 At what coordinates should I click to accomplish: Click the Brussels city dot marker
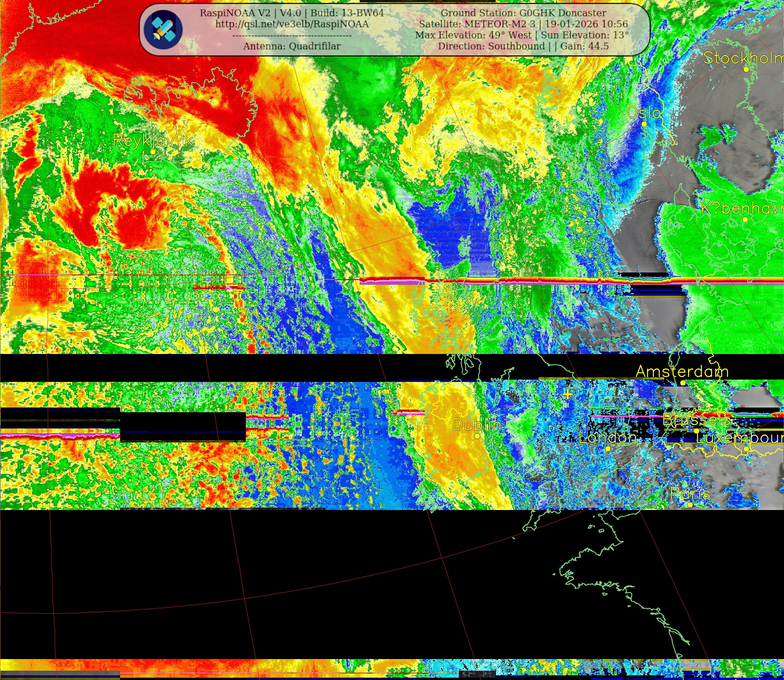(696, 431)
